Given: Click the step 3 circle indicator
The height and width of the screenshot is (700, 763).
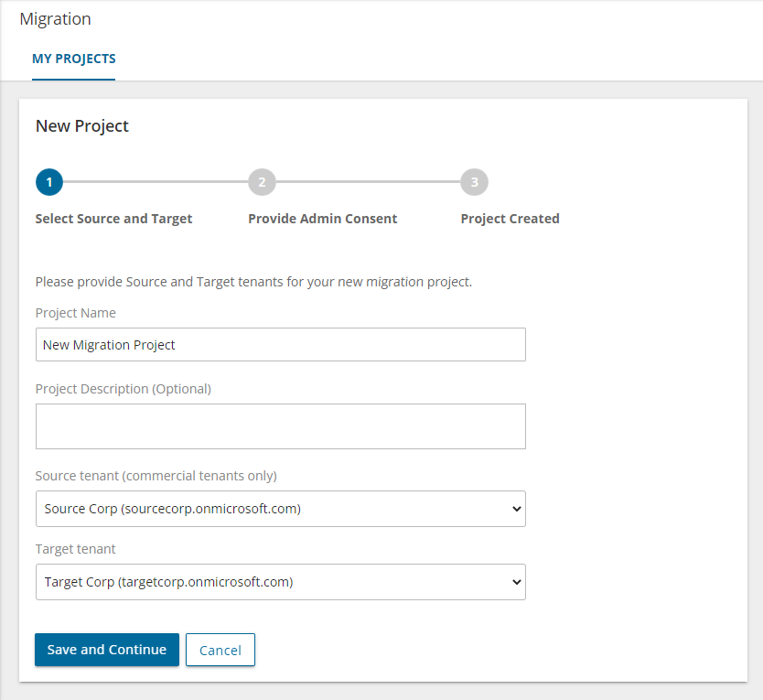Looking at the screenshot, I should coord(474,182).
